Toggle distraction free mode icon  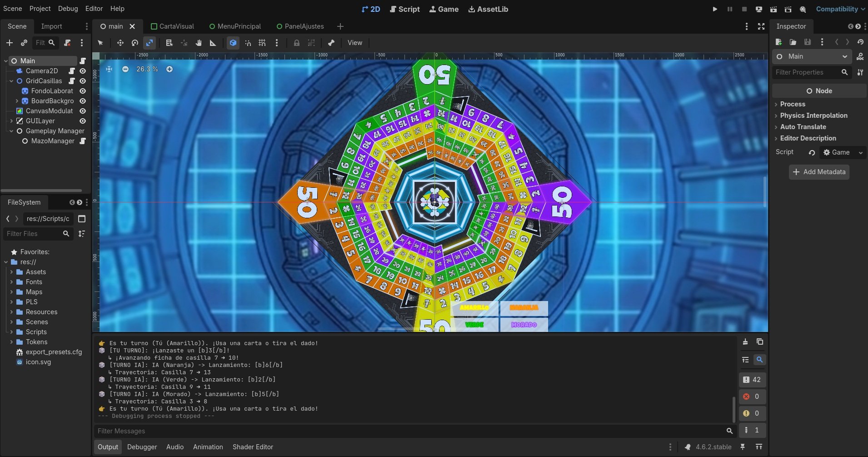pos(761,26)
